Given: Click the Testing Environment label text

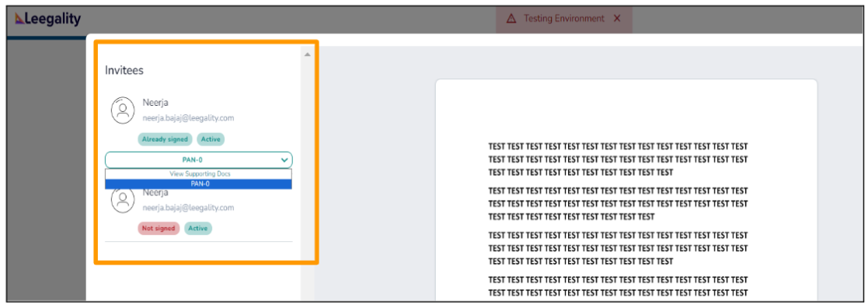Looking at the screenshot, I should (564, 19).
